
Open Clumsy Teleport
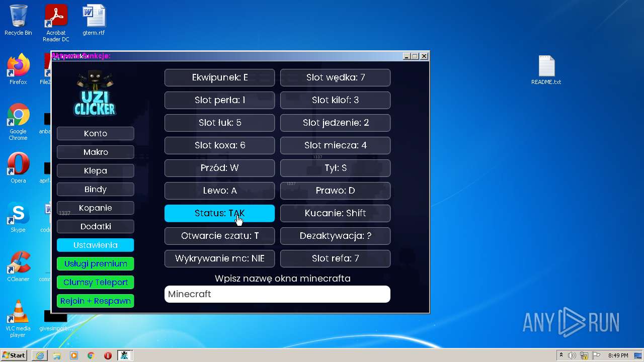[96, 282]
